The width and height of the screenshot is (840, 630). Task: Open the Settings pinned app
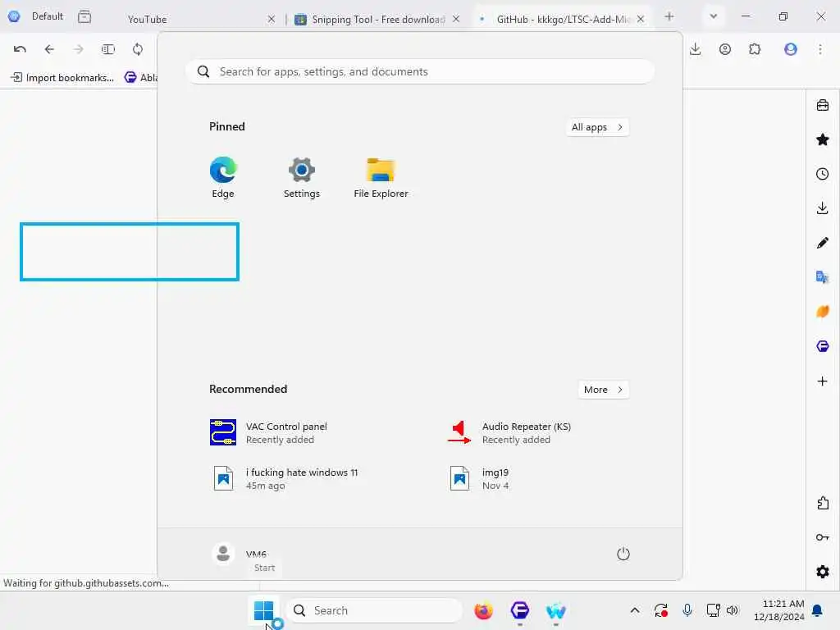[302, 177]
